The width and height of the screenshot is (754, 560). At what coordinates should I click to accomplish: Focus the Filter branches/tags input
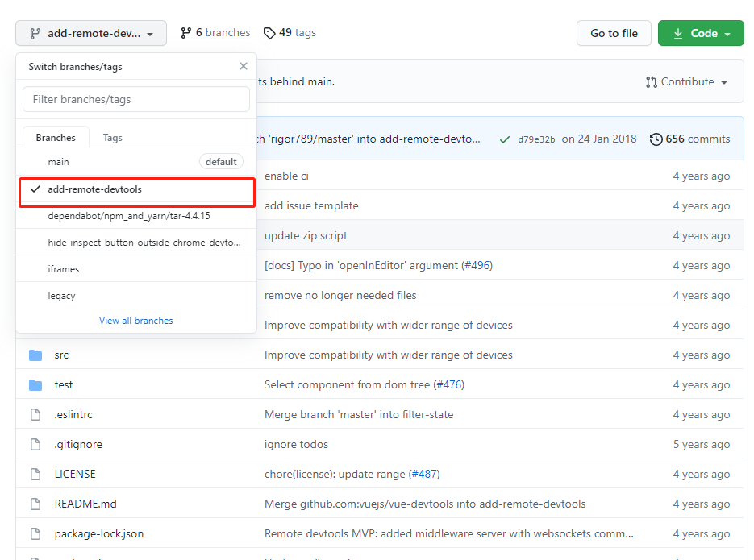click(136, 99)
